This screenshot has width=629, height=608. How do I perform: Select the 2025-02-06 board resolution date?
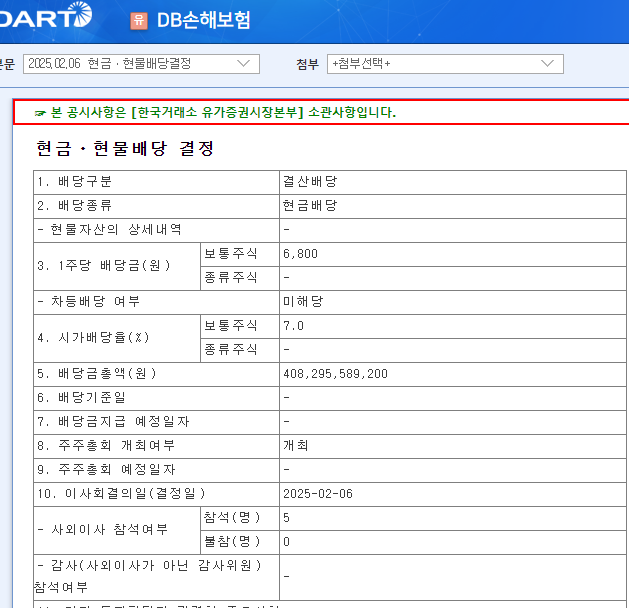tap(318, 494)
